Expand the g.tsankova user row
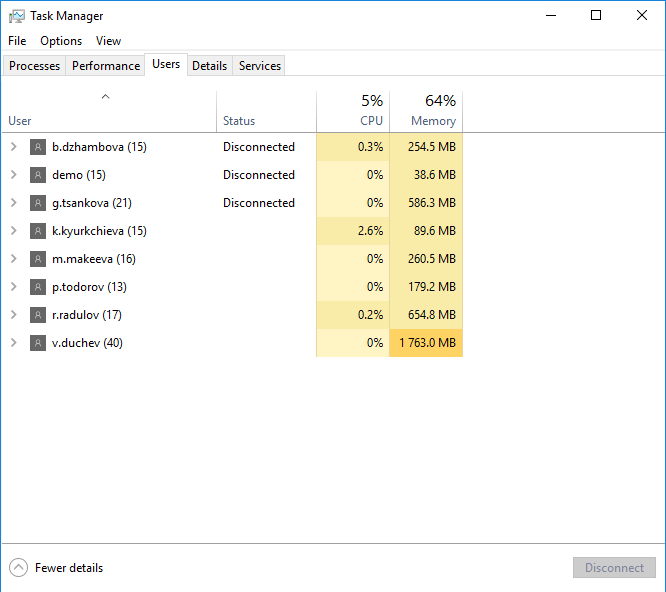This screenshot has width=666, height=592. (14, 203)
